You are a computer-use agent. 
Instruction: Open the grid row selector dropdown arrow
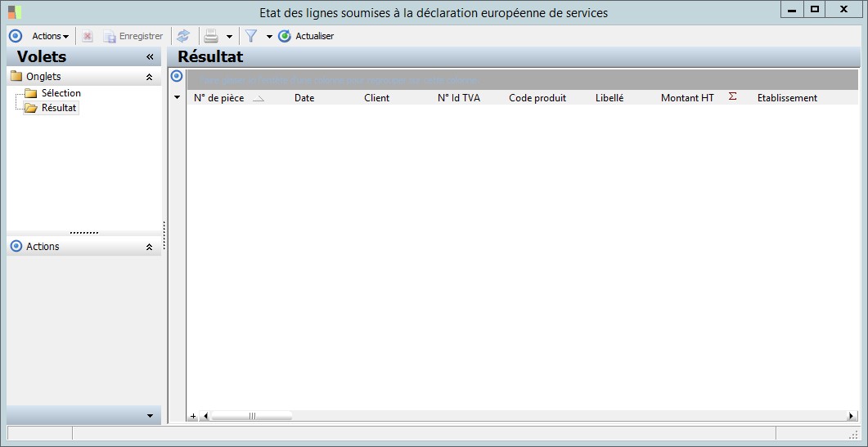[x=178, y=97]
